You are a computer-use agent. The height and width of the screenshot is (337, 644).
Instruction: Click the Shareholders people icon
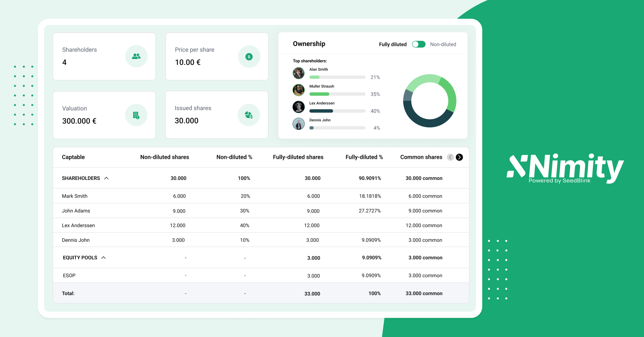click(136, 57)
